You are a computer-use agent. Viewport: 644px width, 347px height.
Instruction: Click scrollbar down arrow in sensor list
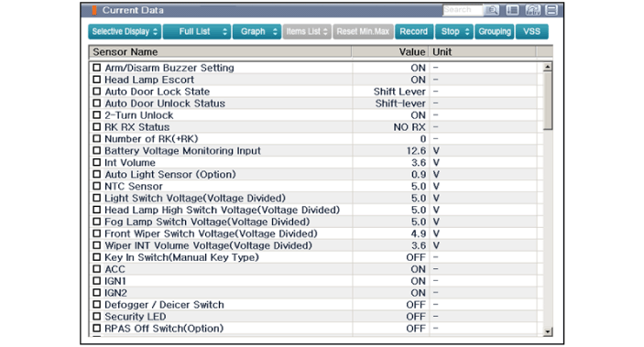pos(547,331)
